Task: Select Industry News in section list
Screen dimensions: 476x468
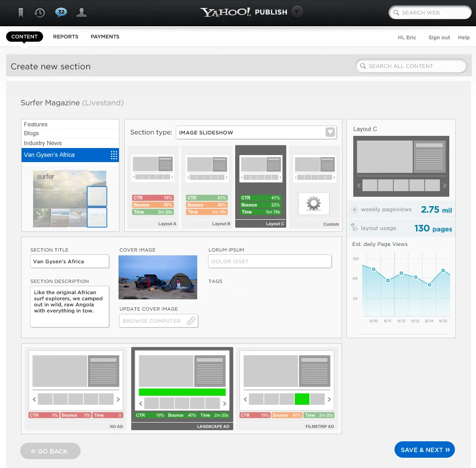Action: (x=70, y=143)
